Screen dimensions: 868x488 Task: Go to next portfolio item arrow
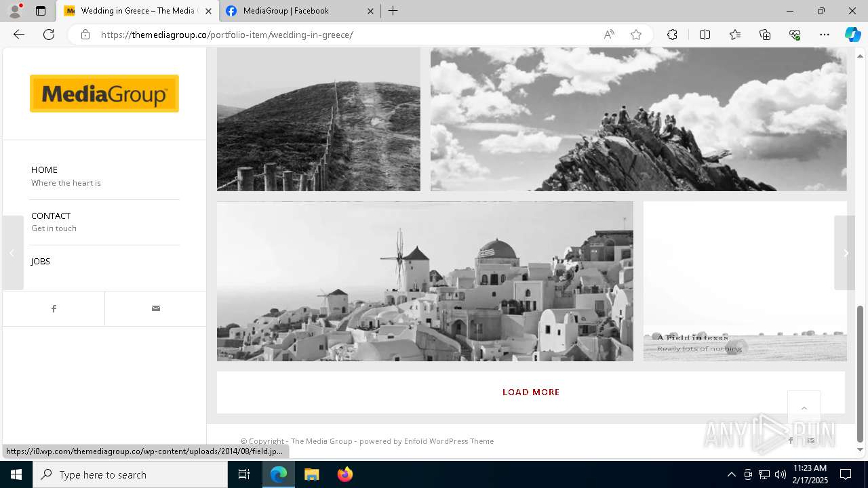coord(845,253)
